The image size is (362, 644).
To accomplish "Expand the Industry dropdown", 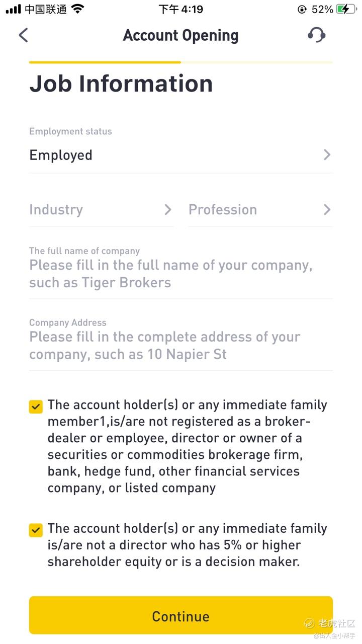I will click(101, 210).
